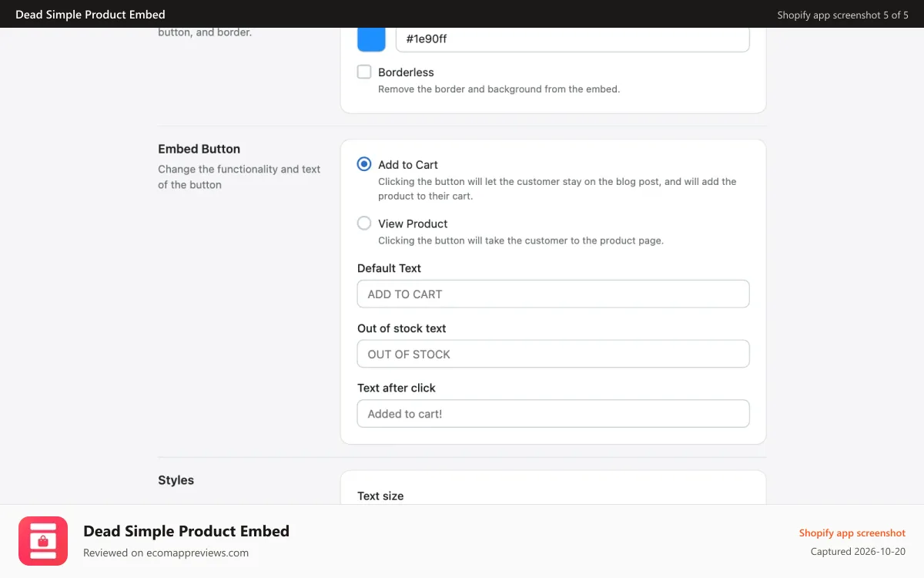Image resolution: width=924 pixels, height=578 pixels.
Task: Click into the Out of stock text field
Action: (553, 354)
